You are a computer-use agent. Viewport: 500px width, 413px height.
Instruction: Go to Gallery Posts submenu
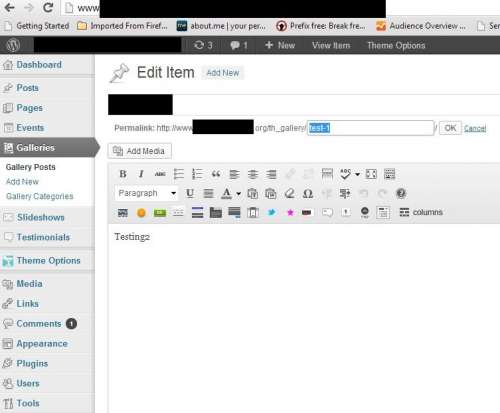tap(31, 167)
